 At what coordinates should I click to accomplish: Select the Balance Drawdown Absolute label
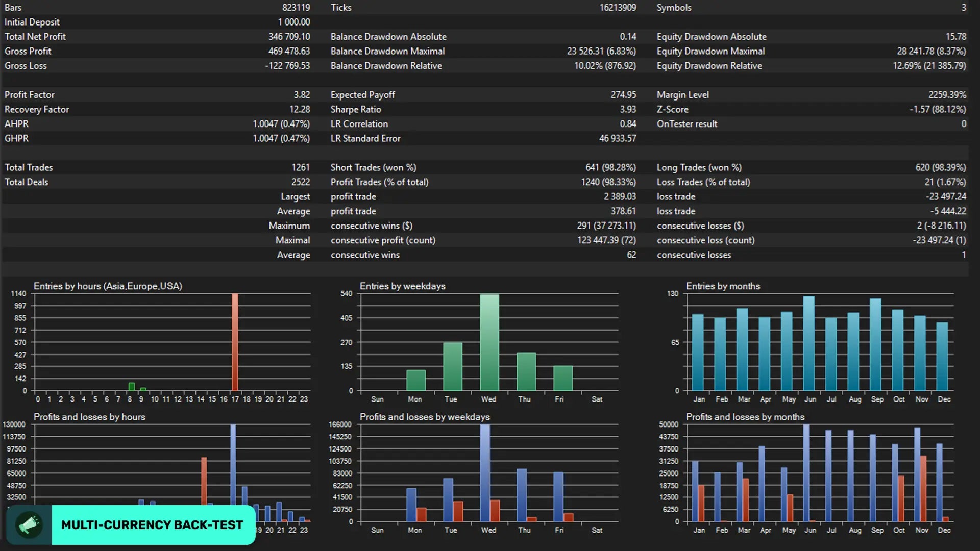(x=388, y=37)
